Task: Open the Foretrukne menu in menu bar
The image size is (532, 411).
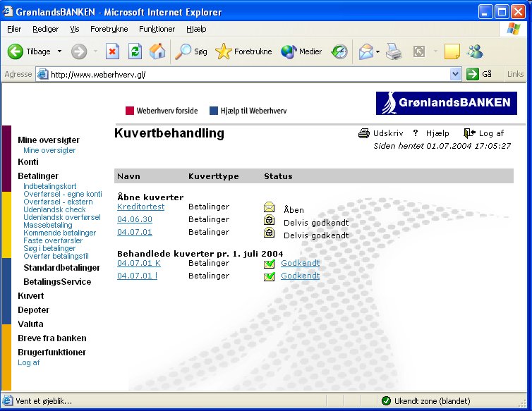Action: 109,29
